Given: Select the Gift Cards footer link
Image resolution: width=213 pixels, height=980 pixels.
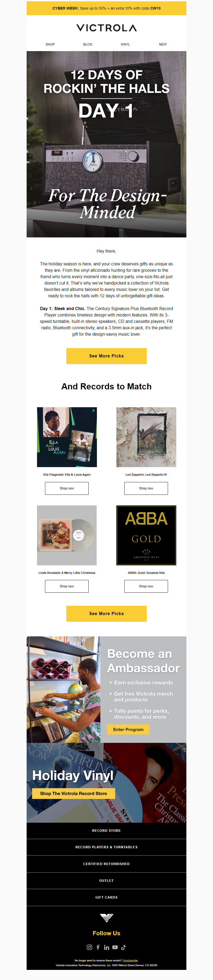Looking at the screenshot, I should pyautogui.click(x=106, y=897).
